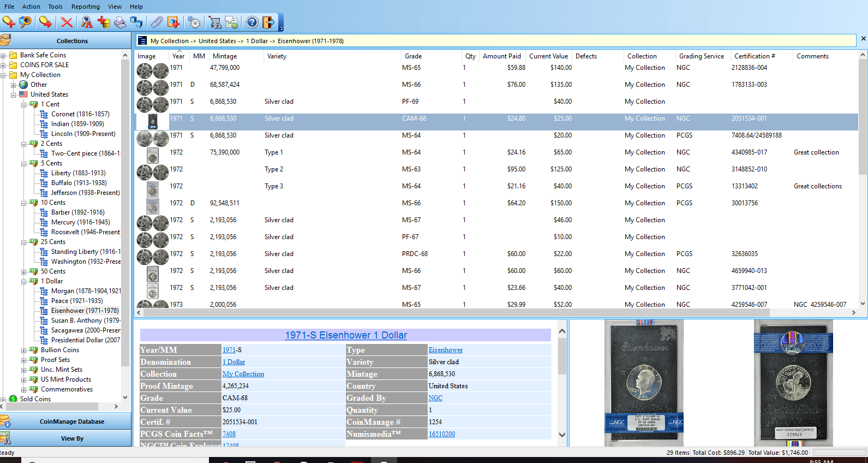Screen dimensions: 868x463
Task: Open the coin reverse slab image
Action: [793, 383]
